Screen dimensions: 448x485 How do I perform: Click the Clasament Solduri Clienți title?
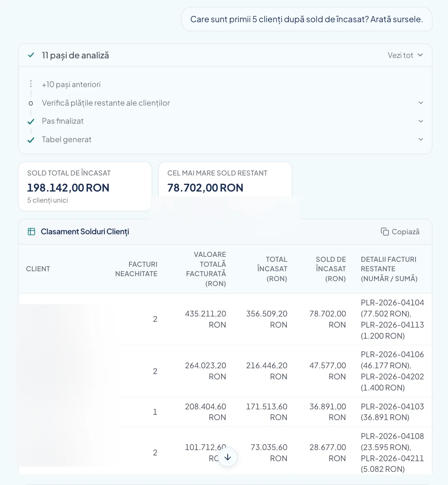click(x=85, y=232)
